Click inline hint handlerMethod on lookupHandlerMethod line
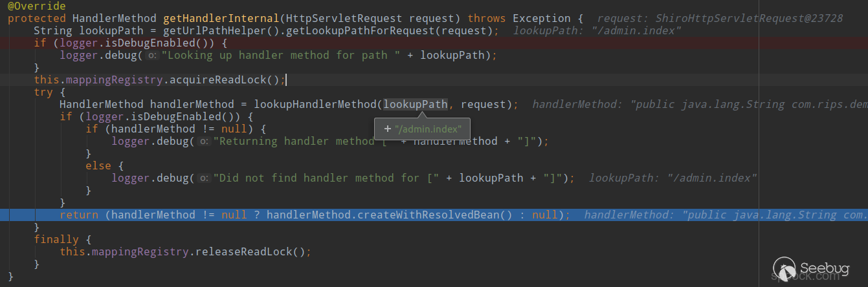Image resolution: width=868 pixels, height=287 pixels. point(700,104)
